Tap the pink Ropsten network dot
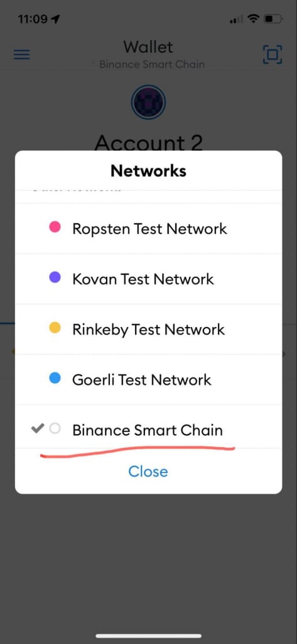 point(55,226)
